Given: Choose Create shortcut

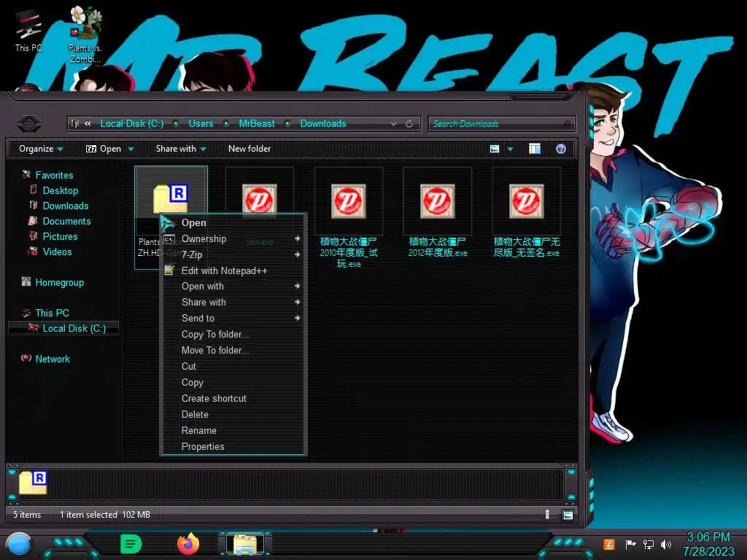Looking at the screenshot, I should (x=233, y=399).
